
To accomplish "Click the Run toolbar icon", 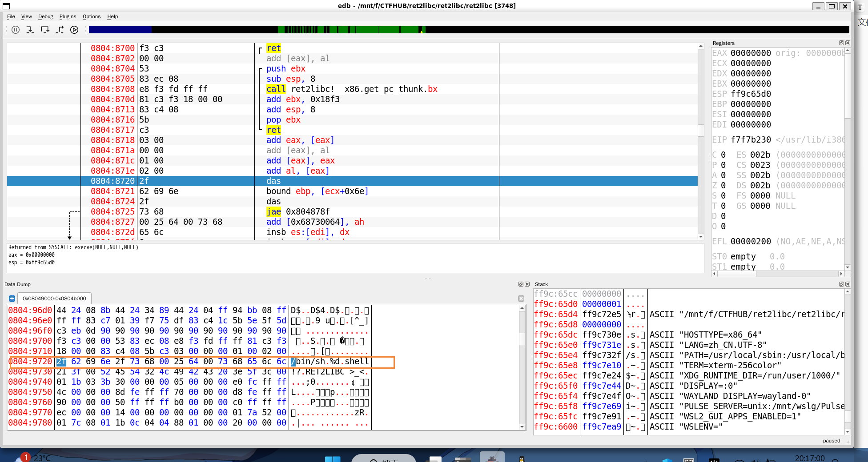I will [74, 30].
